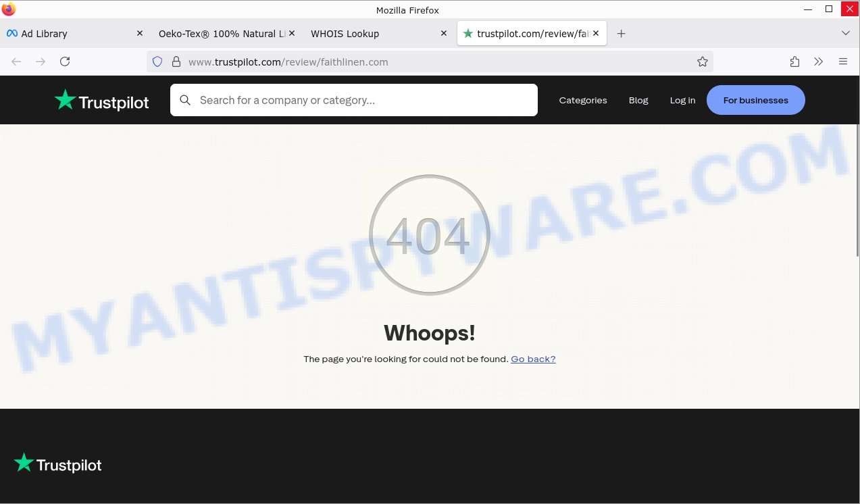Open the Blog link in header
860x504 pixels.
(x=638, y=100)
